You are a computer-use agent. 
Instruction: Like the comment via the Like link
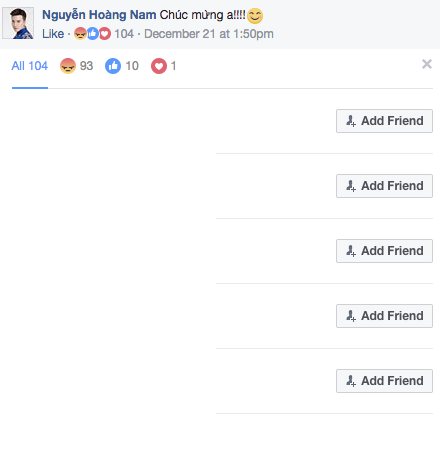pyautogui.click(x=53, y=34)
